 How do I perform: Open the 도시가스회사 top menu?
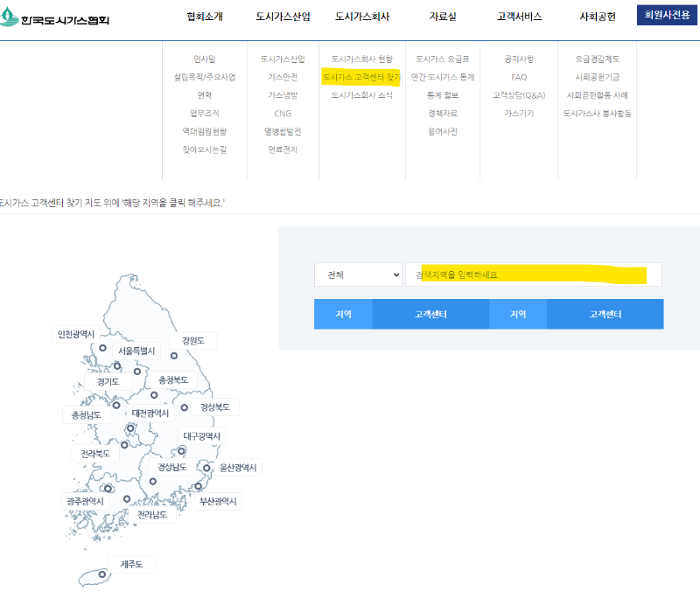[x=362, y=17]
